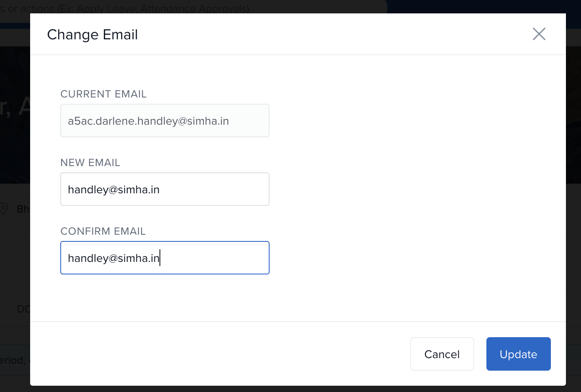Close the Change Email dialog with X

click(x=539, y=34)
